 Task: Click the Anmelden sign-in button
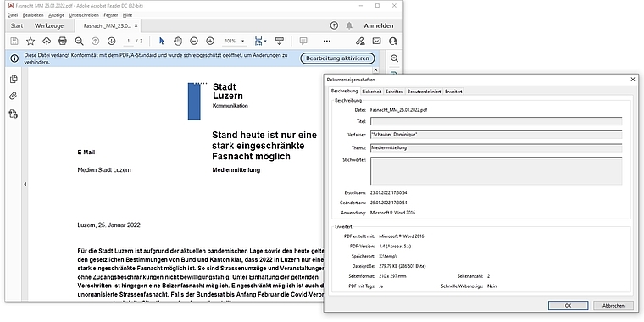tap(378, 25)
